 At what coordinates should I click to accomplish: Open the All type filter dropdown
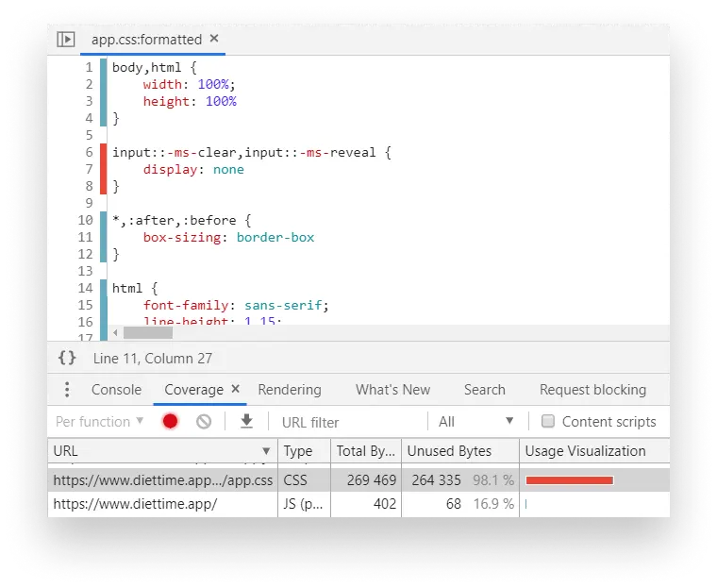pos(476,422)
